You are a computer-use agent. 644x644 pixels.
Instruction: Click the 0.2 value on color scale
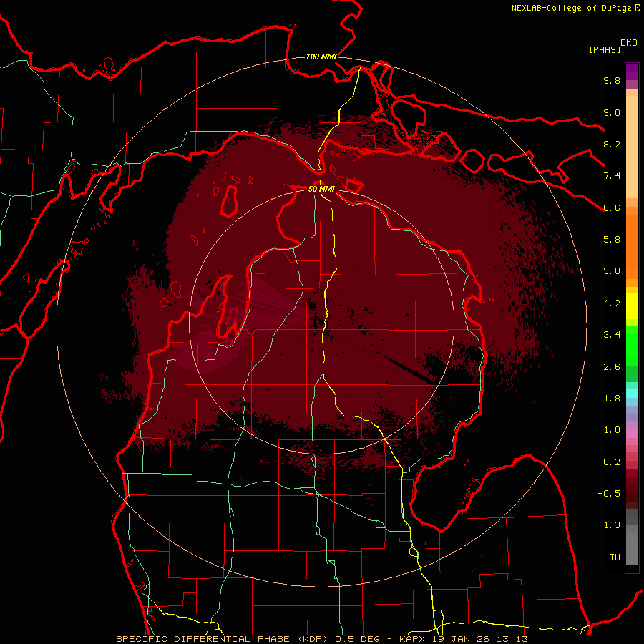click(612, 462)
